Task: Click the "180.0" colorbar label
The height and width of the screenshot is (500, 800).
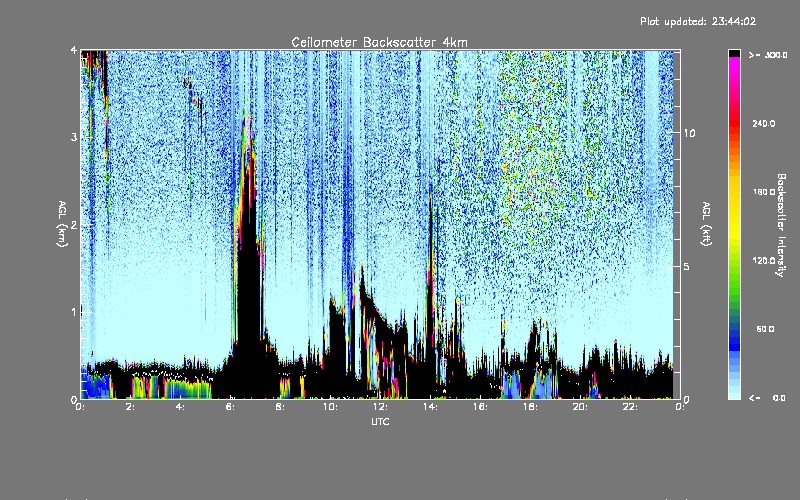Action: point(764,192)
